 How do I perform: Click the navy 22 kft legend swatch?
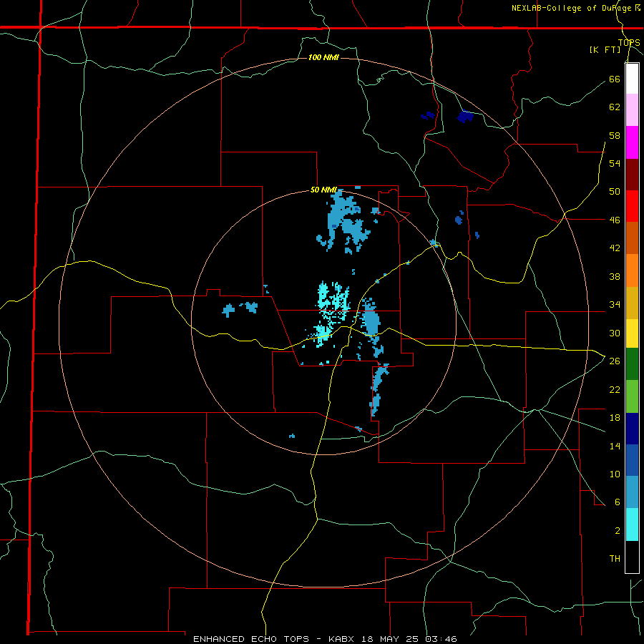632,429
